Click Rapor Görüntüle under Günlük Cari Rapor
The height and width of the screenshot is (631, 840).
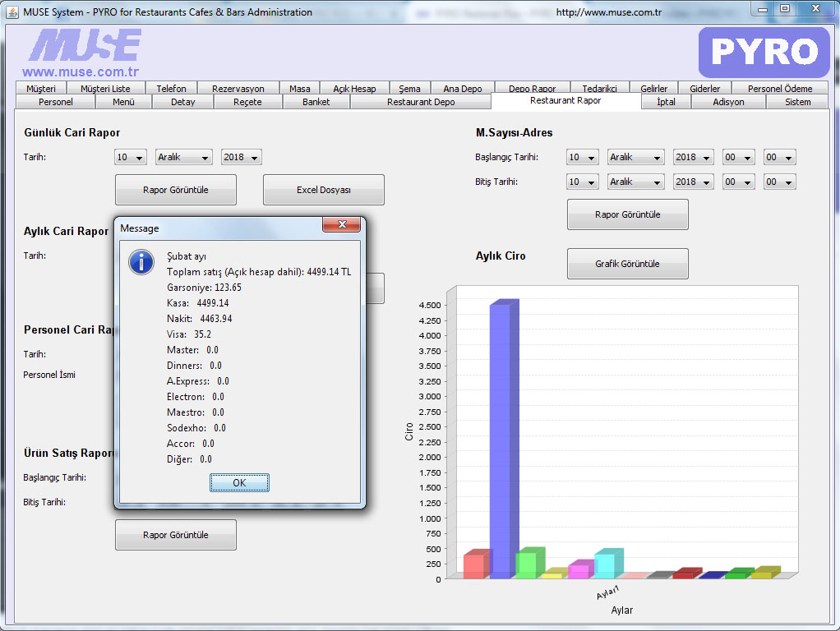click(x=176, y=190)
